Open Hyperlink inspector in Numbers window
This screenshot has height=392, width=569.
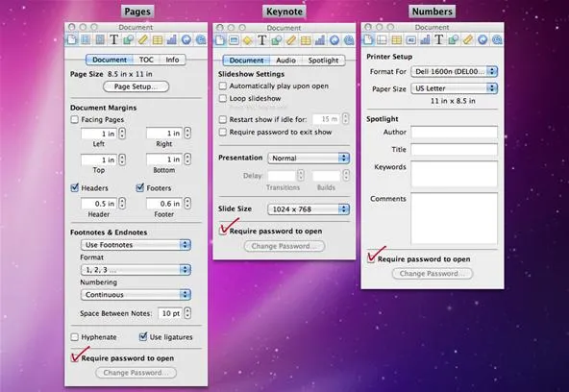click(482, 39)
